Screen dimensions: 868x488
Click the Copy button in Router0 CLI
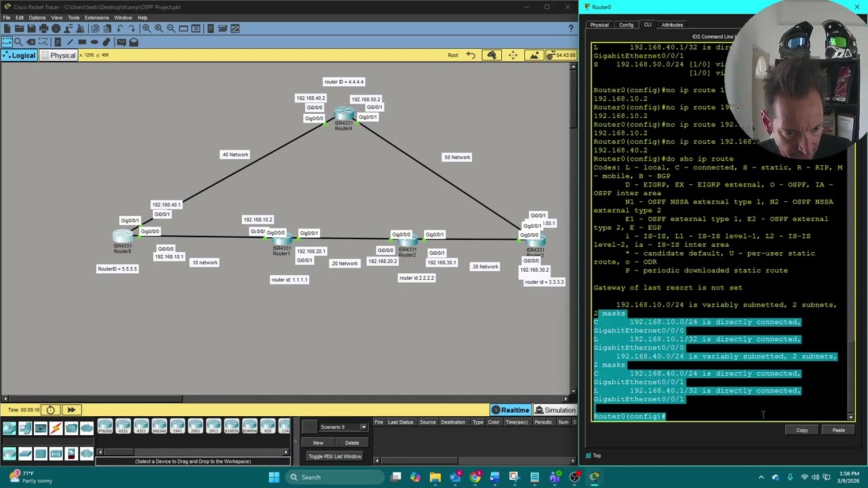click(x=802, y=430)
